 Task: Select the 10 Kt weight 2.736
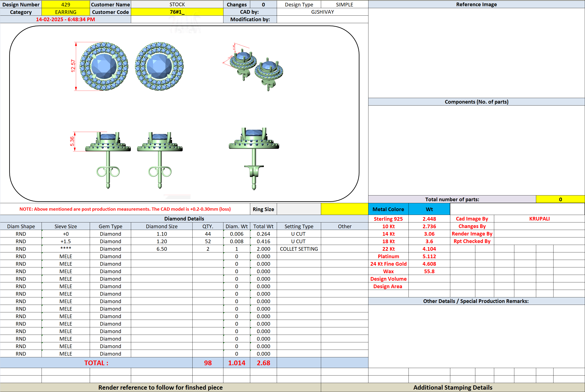click(x=429, y=226)
